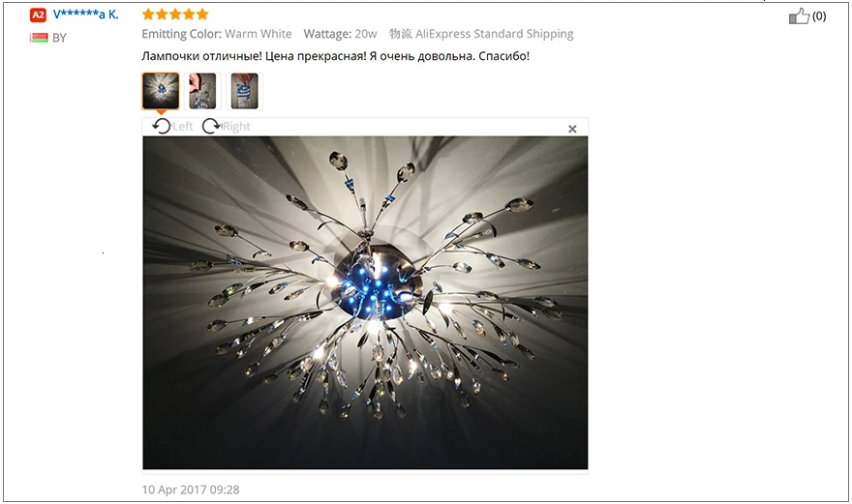Click the red A2 buyer level badge
Image resolution: width=852 pixels, height=504 pixels.
point(38,15)
